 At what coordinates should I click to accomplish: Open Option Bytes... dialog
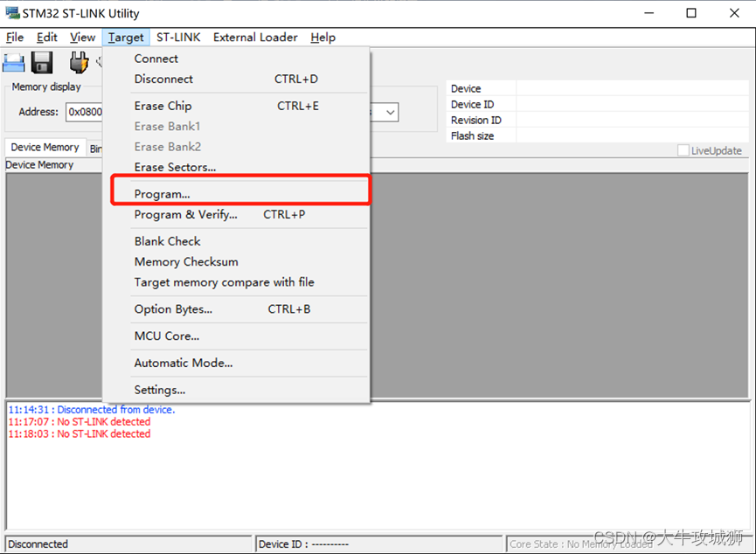236,309
